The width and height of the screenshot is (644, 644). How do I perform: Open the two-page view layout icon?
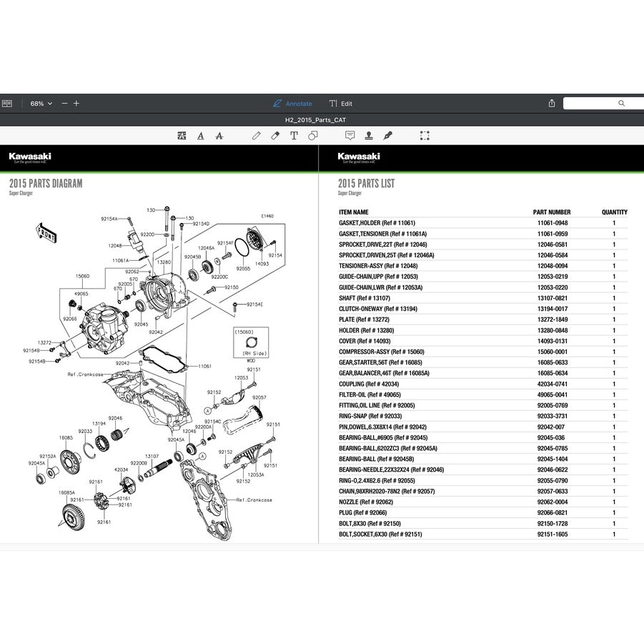coord(8,103)
